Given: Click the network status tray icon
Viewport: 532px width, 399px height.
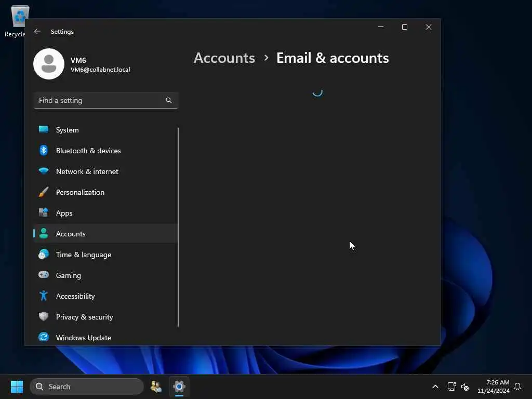Looking at the screenshot, I should pos(451,387).
